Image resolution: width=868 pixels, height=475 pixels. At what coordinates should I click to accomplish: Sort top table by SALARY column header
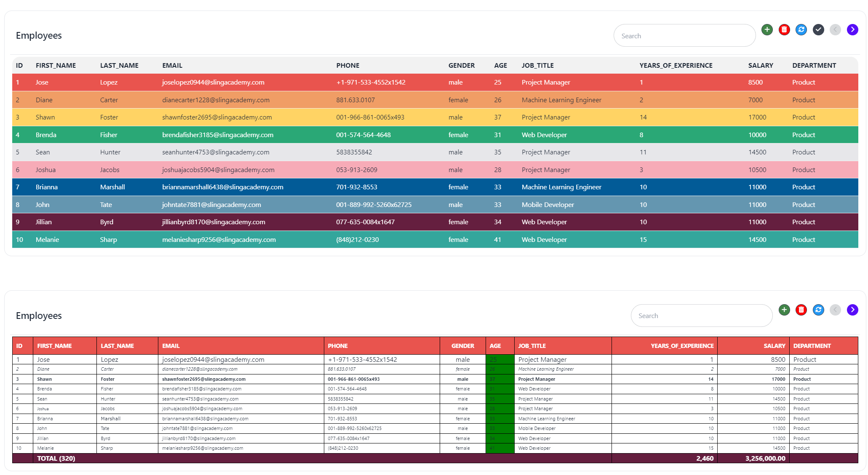click(x=760, y=65)
